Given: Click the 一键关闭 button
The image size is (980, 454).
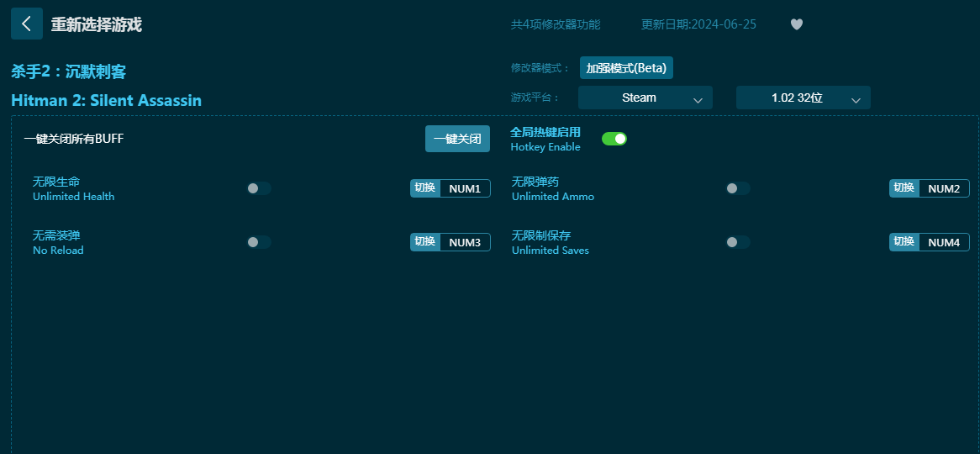Looking at the screenshot, I should tap(457, 139).
